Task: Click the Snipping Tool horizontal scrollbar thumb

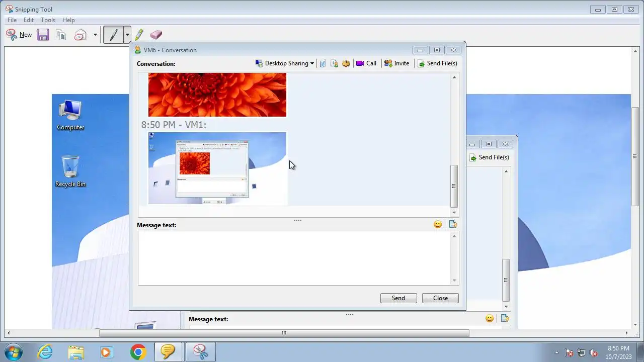Action: [x=284, y=333]
